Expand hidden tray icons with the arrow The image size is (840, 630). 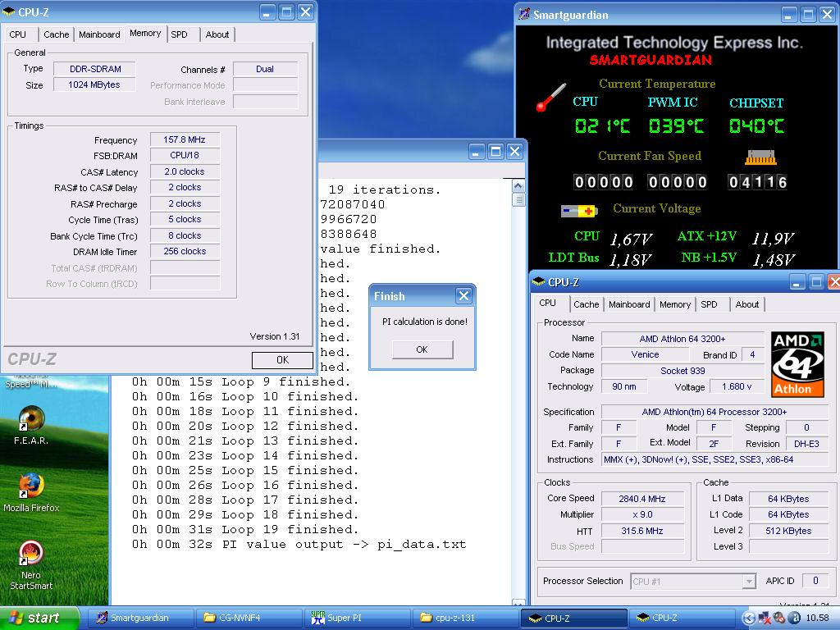(748, 618)
